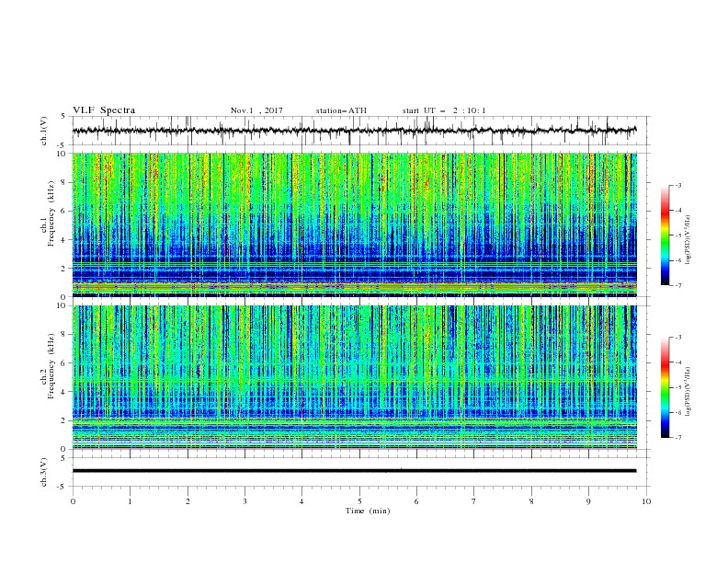Click the 'Time (min)' axis label

click(x=368, y=511)
